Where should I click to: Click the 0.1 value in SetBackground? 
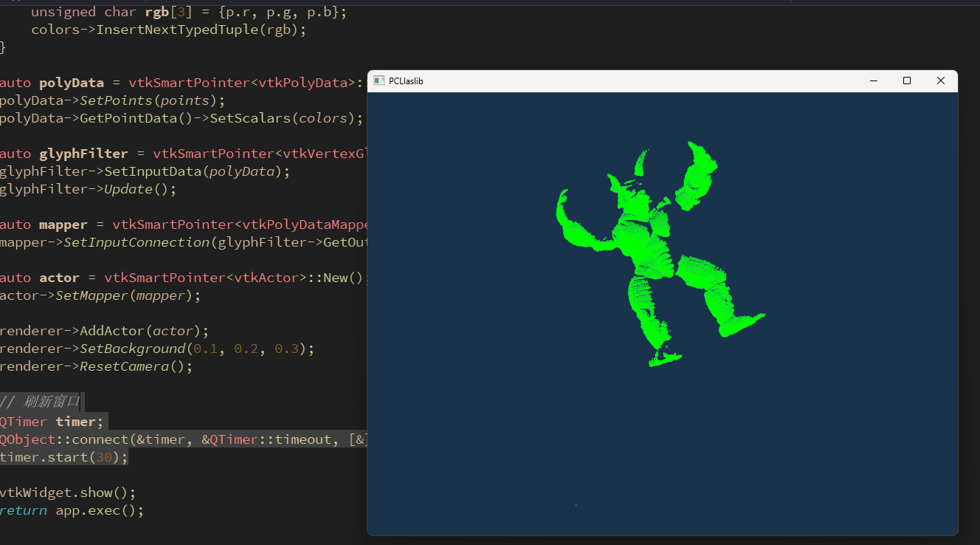(x=205, y=349)
